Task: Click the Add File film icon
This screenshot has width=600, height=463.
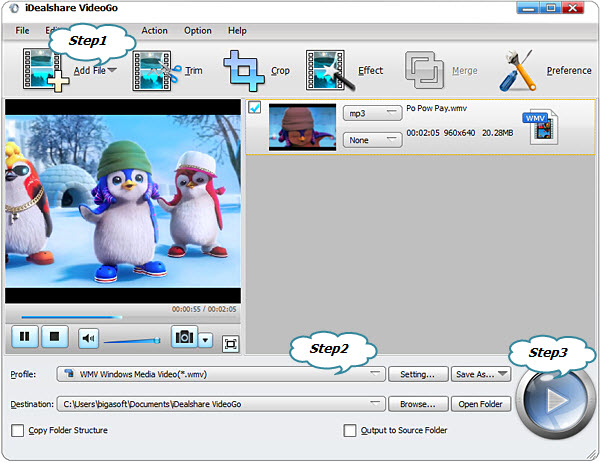Action: click(x=46, y=70)
